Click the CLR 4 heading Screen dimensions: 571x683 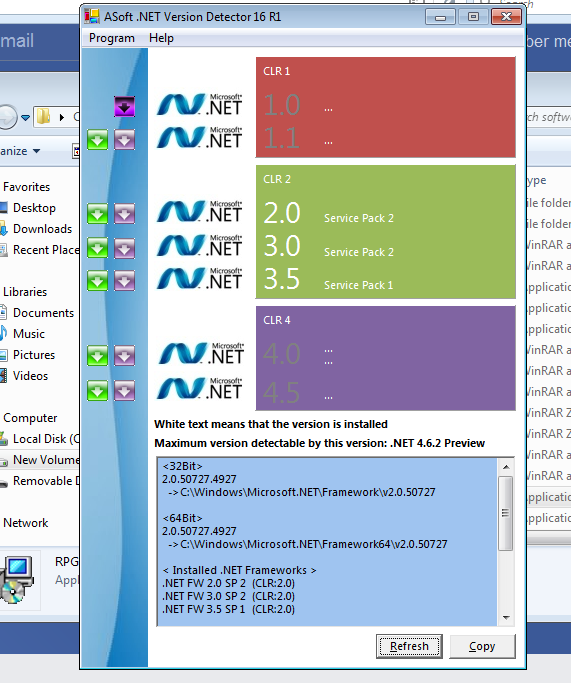click(x=277, y=320)
